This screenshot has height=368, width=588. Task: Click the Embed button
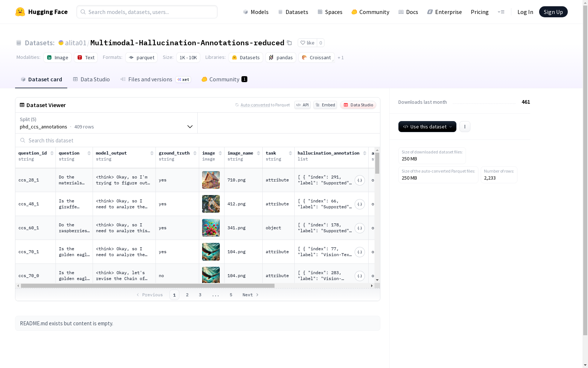point(325,105)
